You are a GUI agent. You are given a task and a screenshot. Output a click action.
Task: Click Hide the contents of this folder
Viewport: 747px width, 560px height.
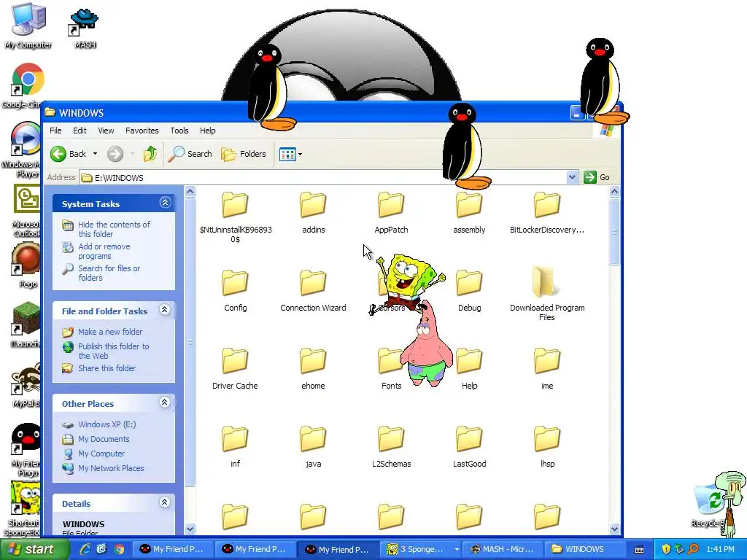pos(114,229)
